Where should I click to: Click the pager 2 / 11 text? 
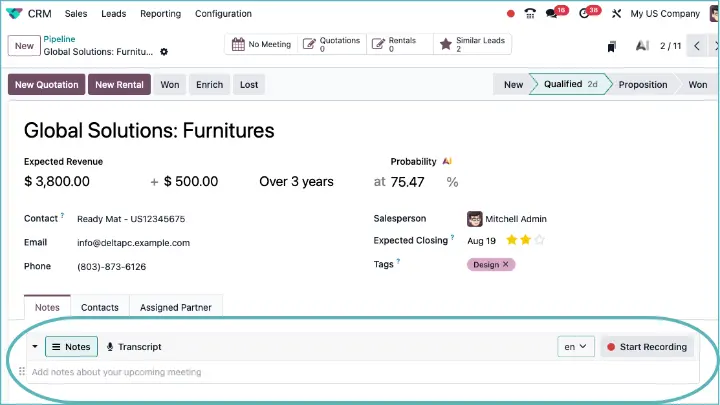pyautogui.click(x=670, y=46)
